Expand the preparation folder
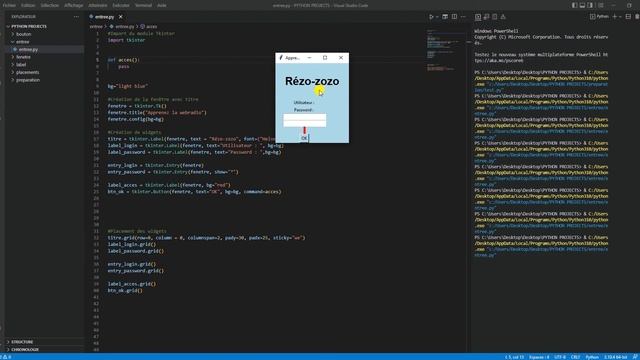 tap(44, 80)
